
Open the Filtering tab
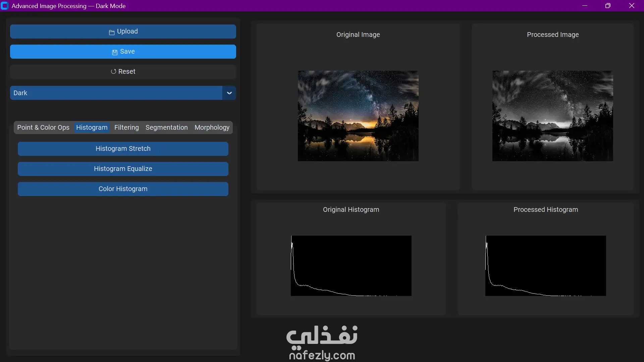point(126,127)
